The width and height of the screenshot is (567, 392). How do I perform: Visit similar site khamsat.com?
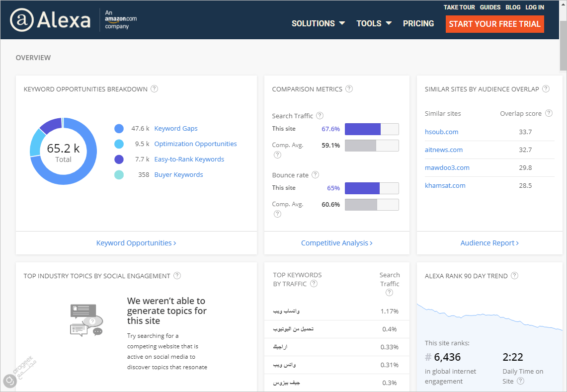point(445,185)
